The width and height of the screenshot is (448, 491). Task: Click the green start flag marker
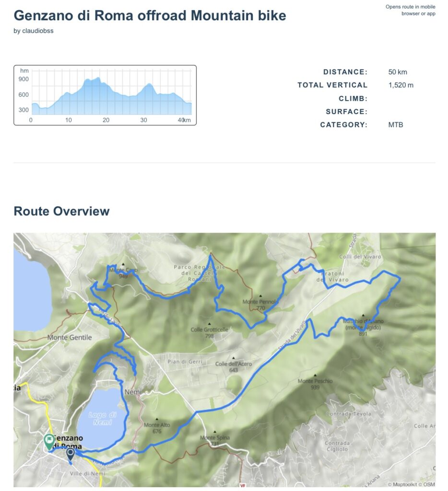coord(49,441)
